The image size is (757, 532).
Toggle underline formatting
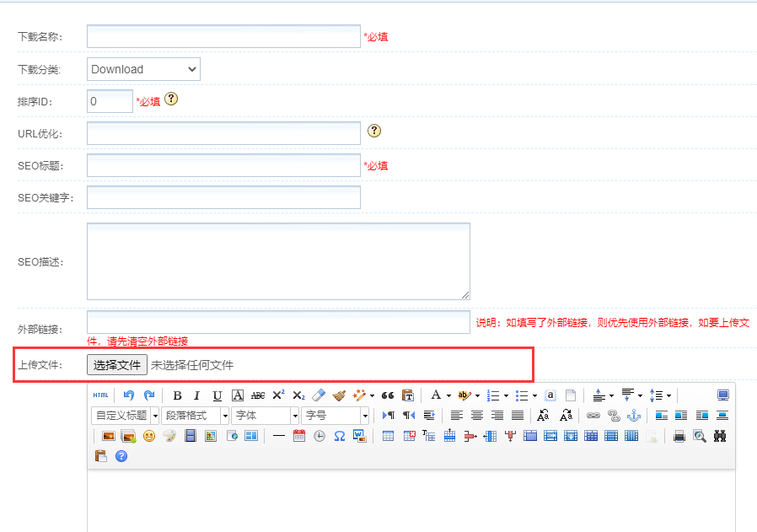tap(217, 395)
